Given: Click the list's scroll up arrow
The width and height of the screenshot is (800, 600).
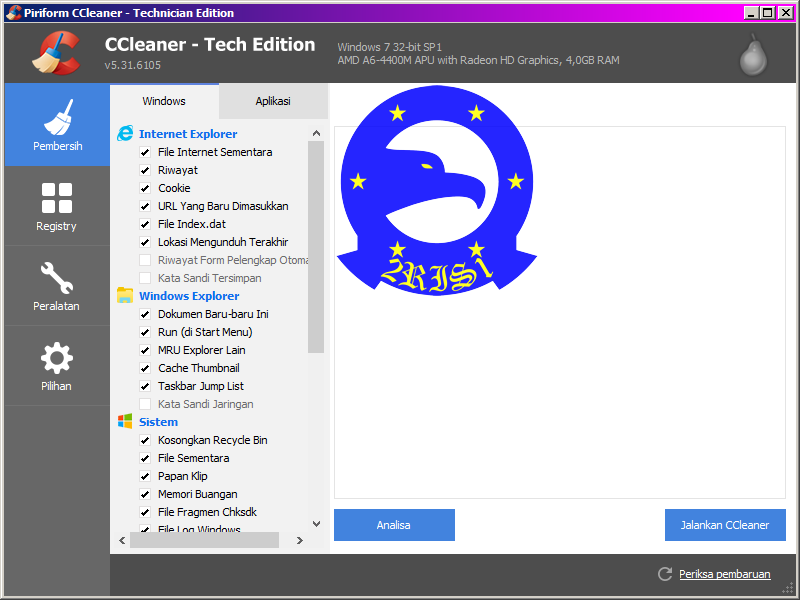Looking at the screenshot, I should (x=316, y=133).
